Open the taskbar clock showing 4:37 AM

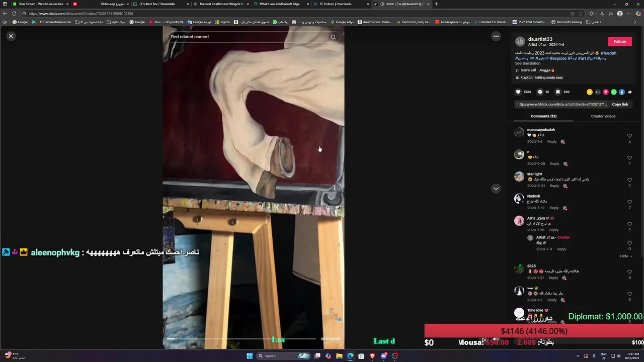[x=632, y=356]
